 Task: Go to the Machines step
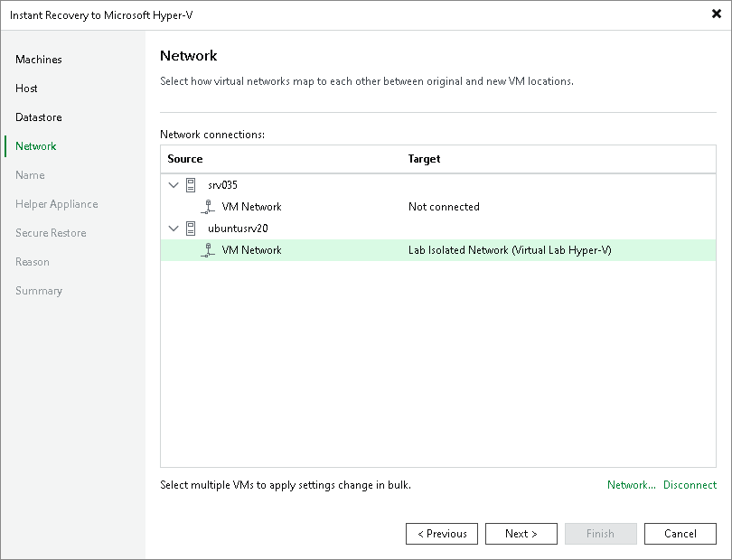[39, 60]
